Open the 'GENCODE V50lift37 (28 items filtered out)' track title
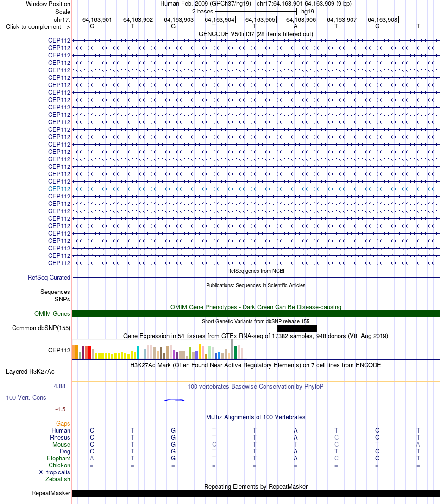Viewport: 440px width, 504px height. (256, 34)
